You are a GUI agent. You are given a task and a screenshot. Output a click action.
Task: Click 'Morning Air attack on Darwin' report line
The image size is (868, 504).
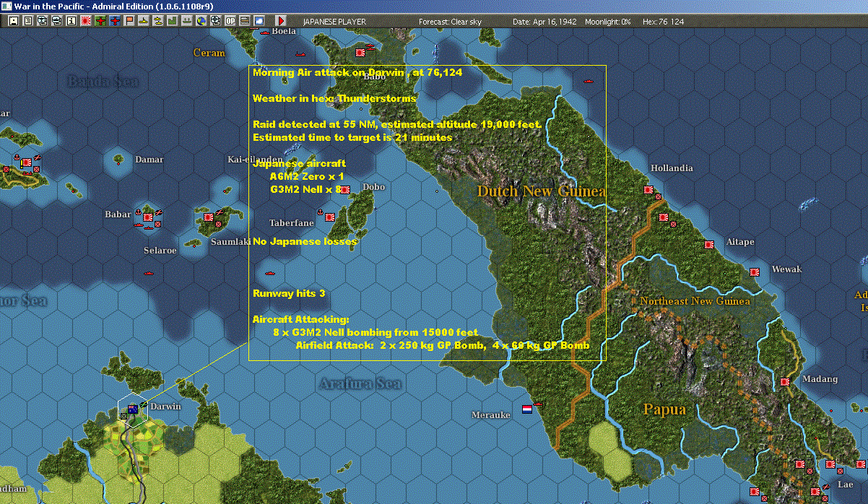pos(357,72)
